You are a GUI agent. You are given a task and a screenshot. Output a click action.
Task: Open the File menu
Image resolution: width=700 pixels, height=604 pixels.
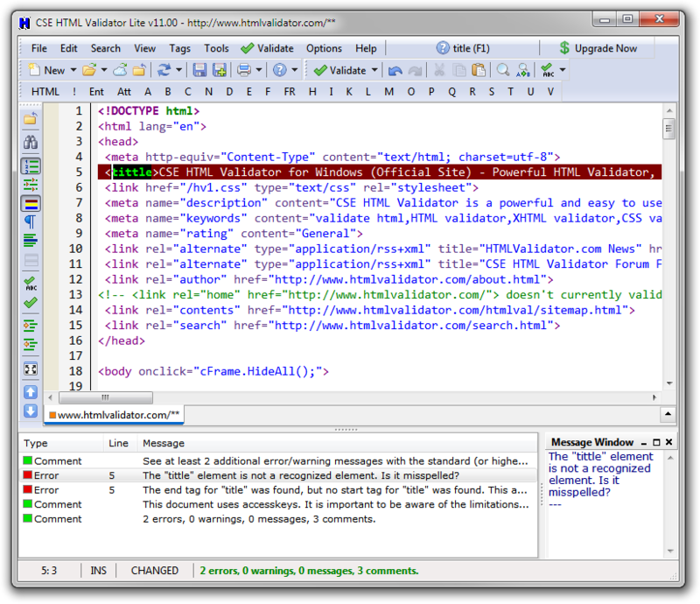(39, 48)
